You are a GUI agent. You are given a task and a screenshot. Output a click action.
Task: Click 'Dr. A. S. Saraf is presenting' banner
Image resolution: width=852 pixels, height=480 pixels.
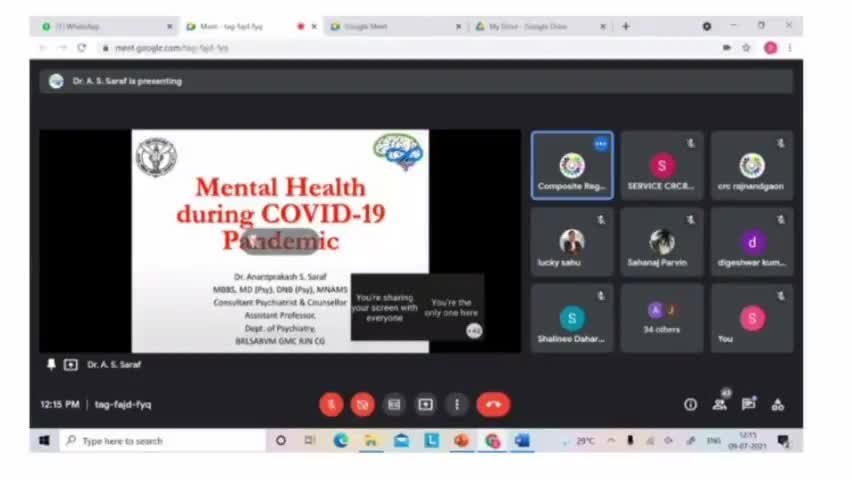pos(416,82)
